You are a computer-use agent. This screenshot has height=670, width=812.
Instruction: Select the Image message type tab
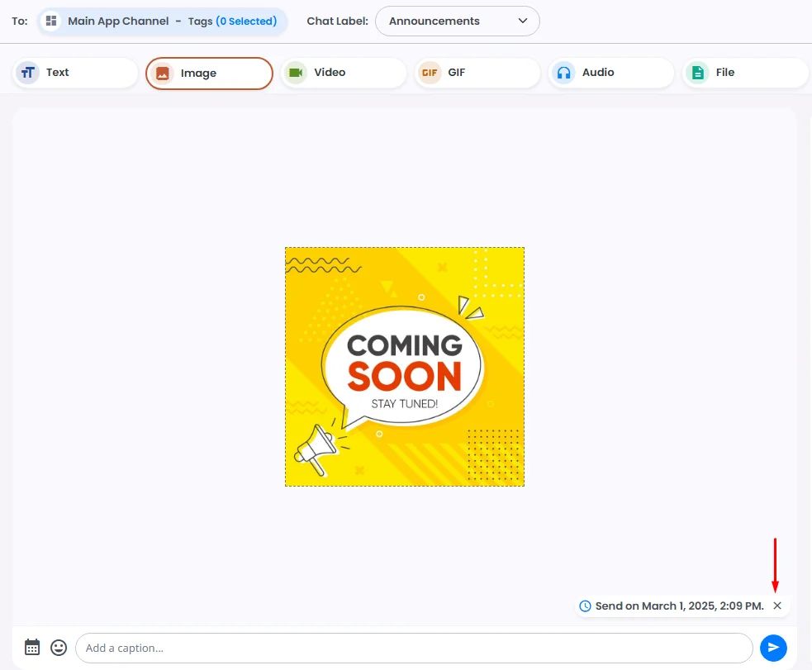[x=209, y=73]
